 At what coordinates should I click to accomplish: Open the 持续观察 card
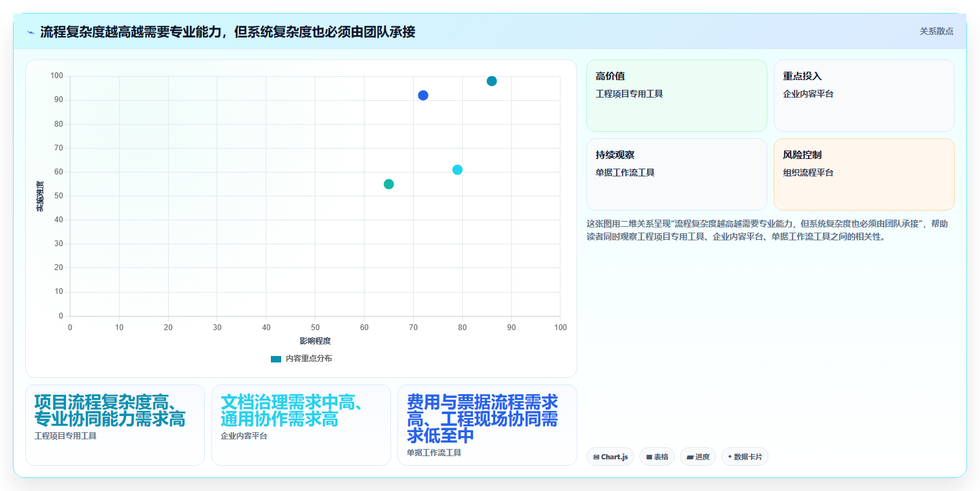point(677,174)
